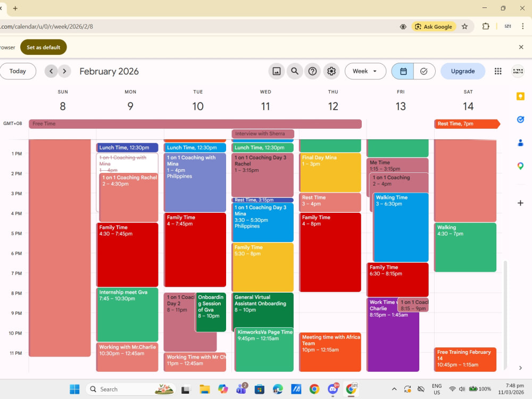The height and width of the screenshot is (399, 532).
Task: Switch to Tasks view toggle
Action: point(424,71)
